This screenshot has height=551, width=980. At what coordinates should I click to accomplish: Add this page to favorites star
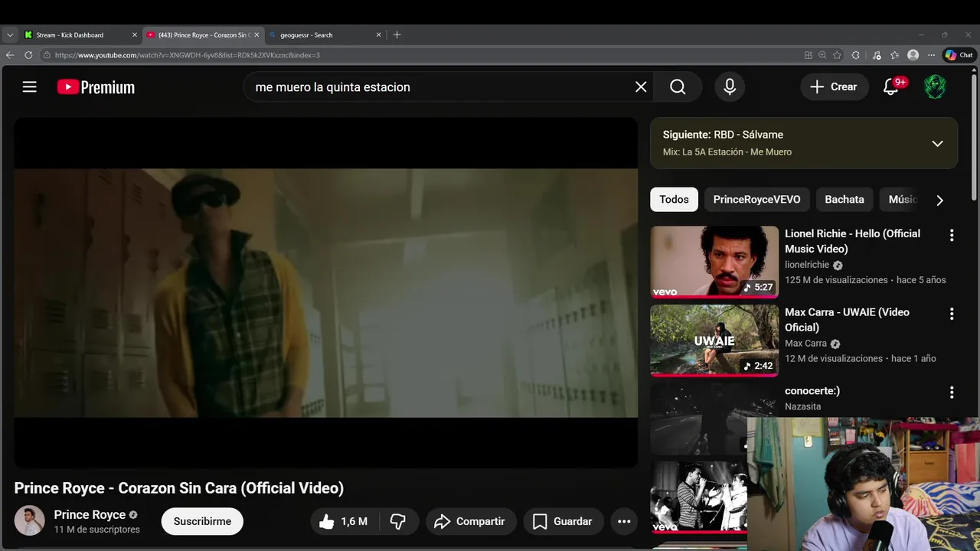click(x=837, y=55)
